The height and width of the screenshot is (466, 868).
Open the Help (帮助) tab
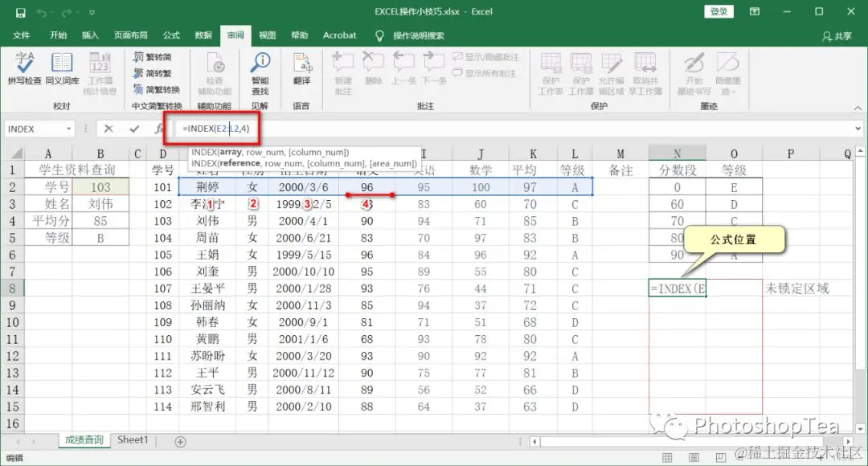[300, 35]
